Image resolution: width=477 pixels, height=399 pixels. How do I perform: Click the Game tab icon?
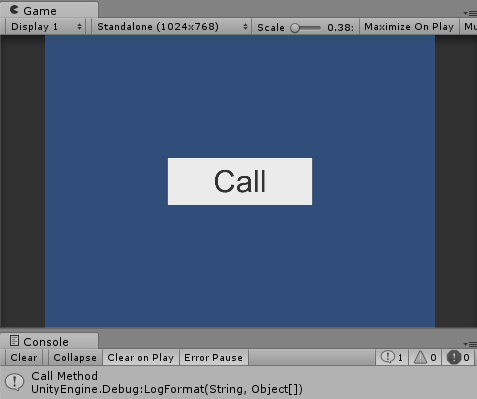[x=14, y=10]
